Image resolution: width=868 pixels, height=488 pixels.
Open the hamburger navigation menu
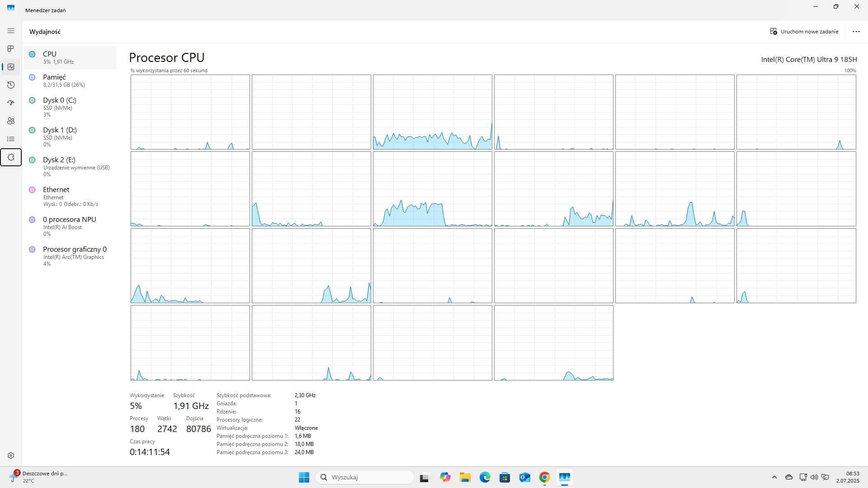click(11, 31)
